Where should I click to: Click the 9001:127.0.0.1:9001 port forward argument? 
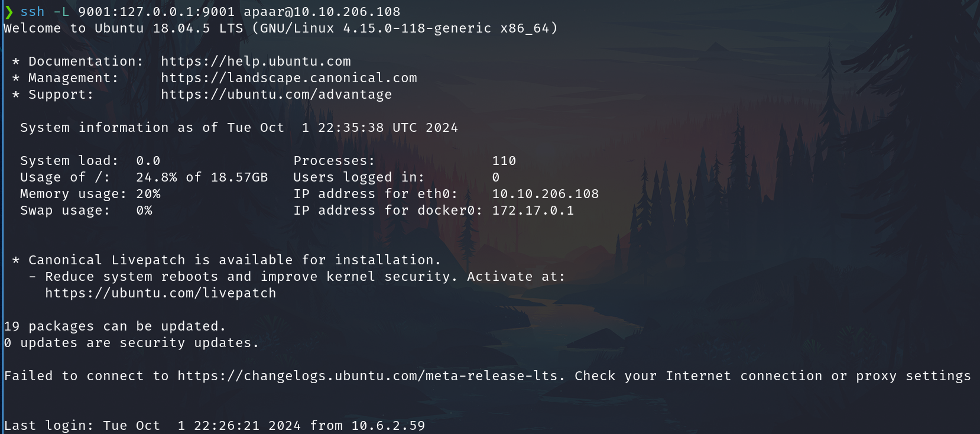pos(156,12)
